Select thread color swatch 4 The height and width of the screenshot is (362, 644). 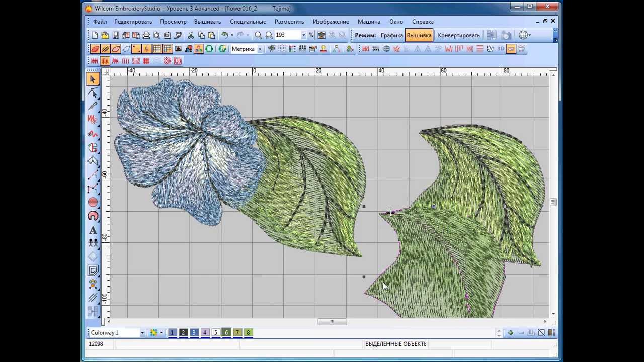click(x=205, y=333)
